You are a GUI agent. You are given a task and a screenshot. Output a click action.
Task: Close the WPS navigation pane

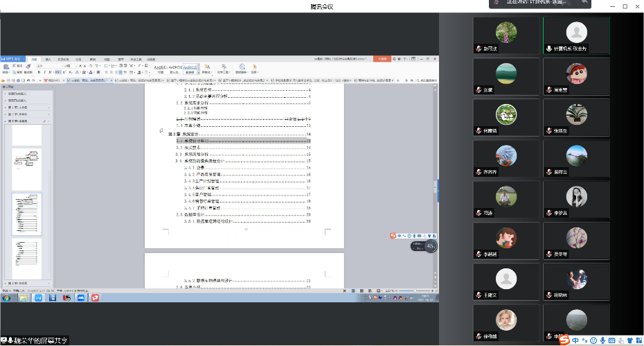[52, 87]
